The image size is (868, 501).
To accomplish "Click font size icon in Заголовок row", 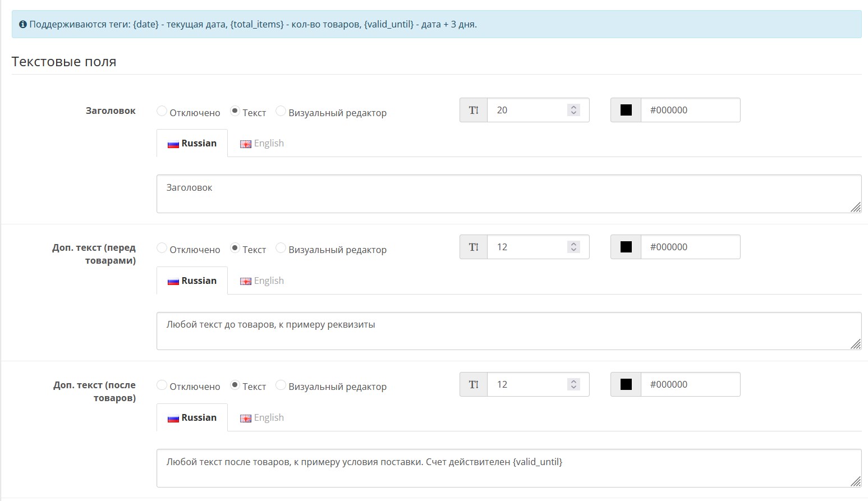I will 474,110.
